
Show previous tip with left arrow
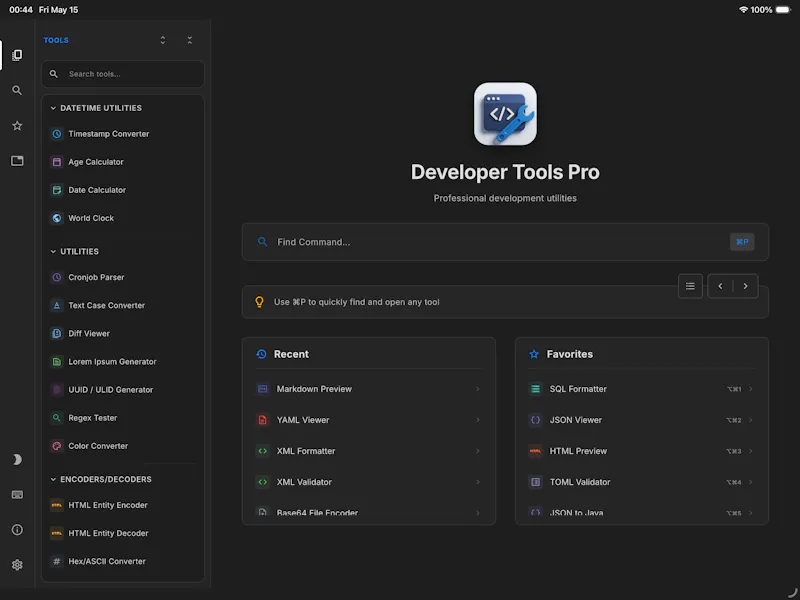[x=720, y=286]
